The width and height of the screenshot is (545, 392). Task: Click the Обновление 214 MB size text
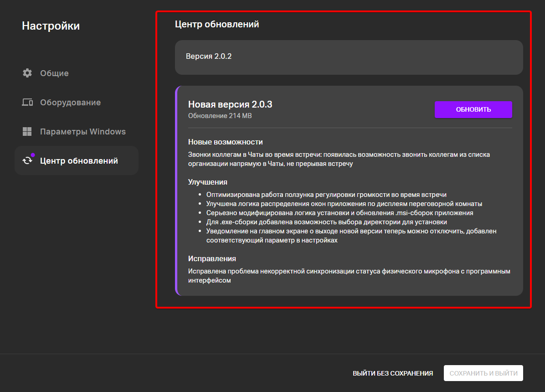point(220,116)
